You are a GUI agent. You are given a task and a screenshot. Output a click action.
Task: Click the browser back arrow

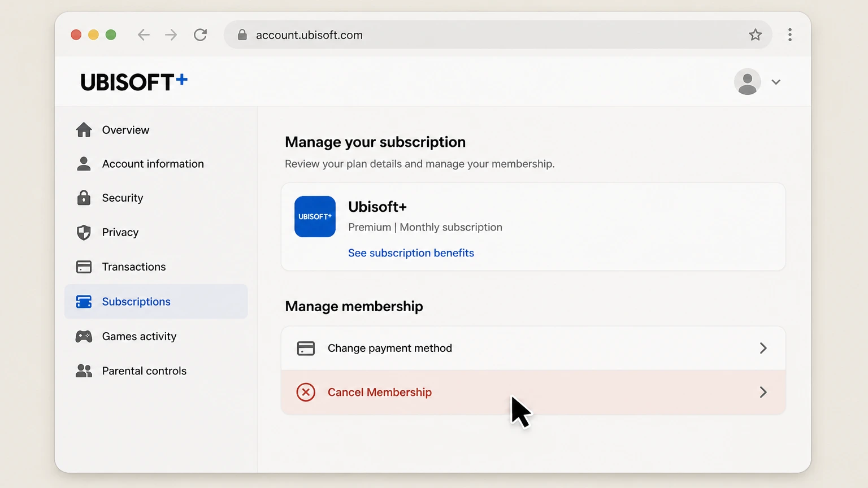coord(144,35)
